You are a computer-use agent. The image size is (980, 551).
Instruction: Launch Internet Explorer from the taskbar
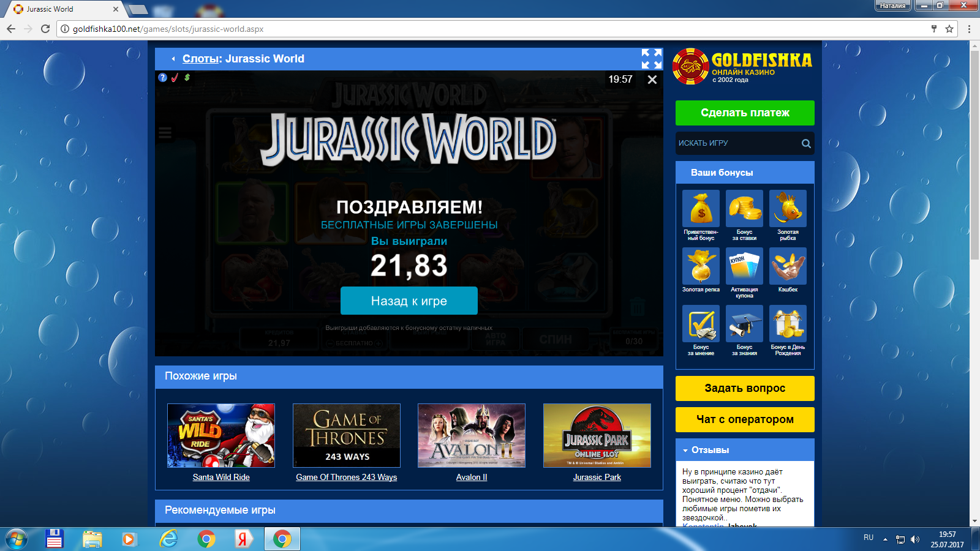tap(168, 539)
